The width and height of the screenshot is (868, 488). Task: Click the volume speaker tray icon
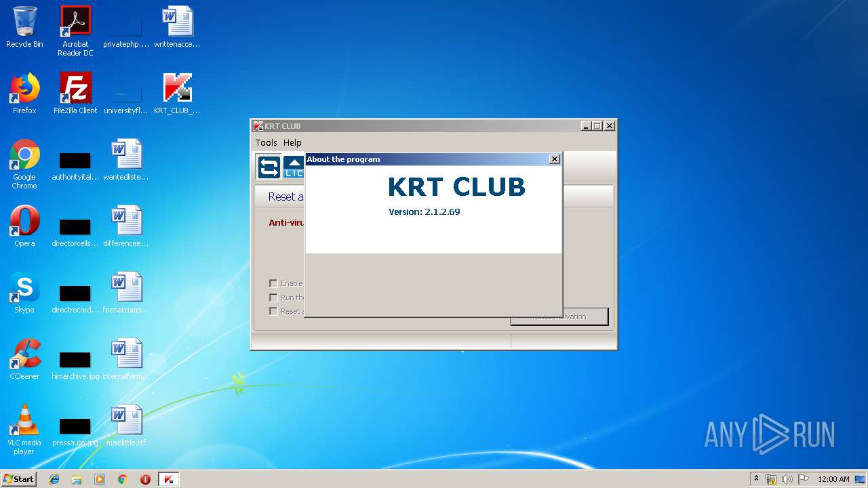[787, 479]
